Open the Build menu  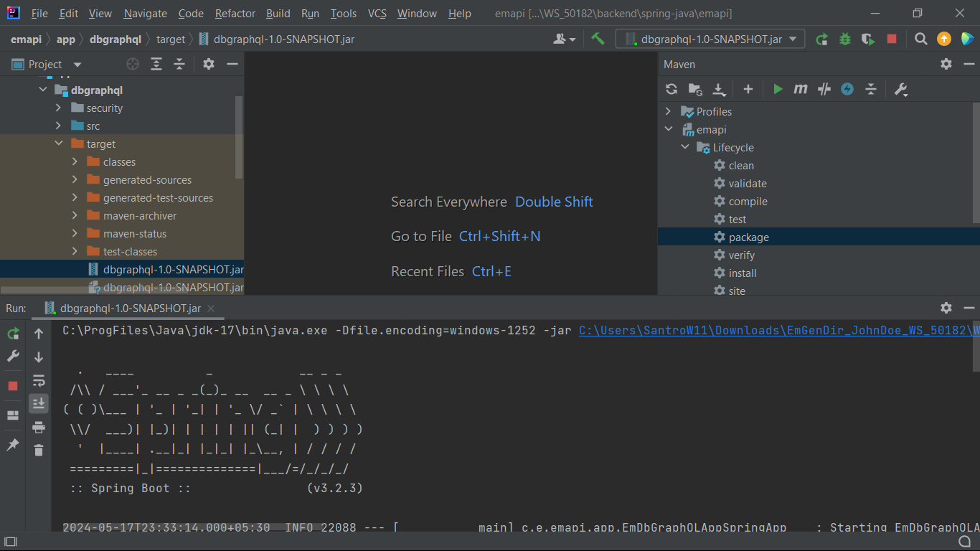tap(278, 14)
